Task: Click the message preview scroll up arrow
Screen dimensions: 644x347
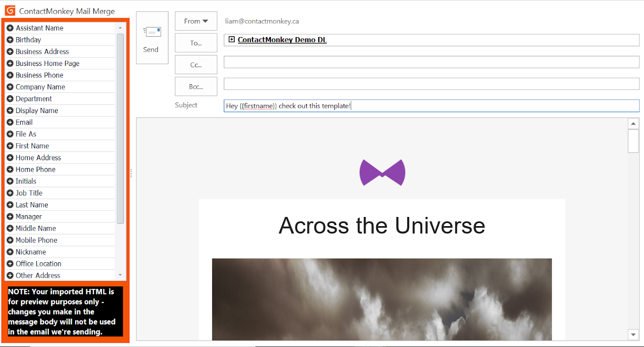Action: point(633,124)
